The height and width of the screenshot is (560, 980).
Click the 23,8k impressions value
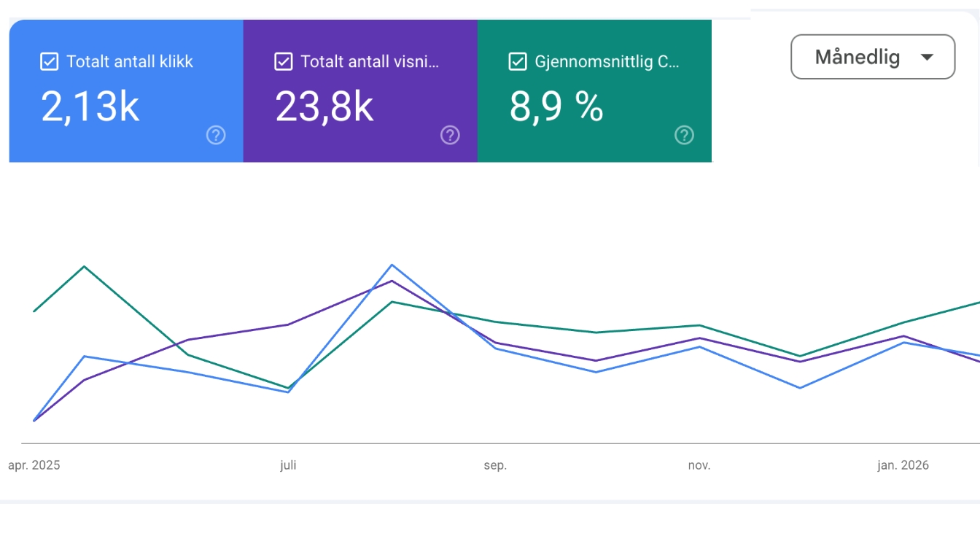[x=324, y=106]
